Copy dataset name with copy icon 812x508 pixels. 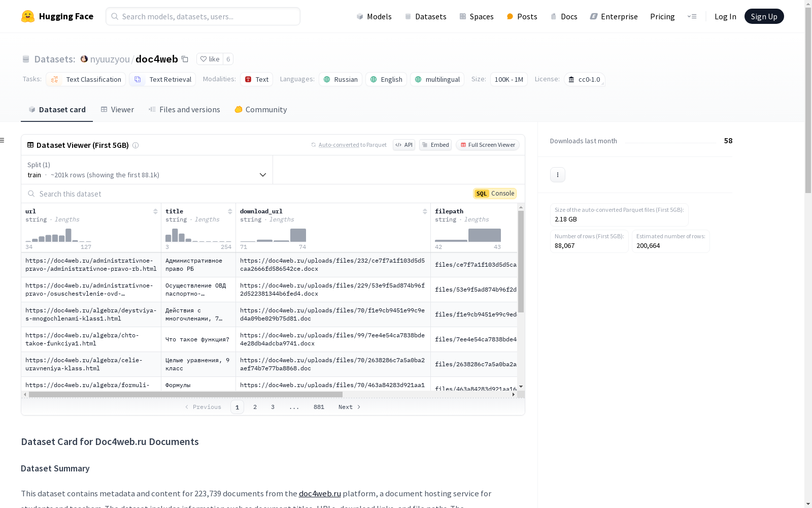(185, 59)
